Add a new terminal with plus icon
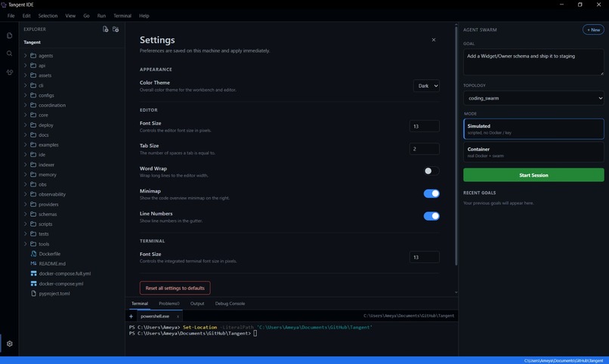This screenshot has height=364, width=609. tap(131, 316)
